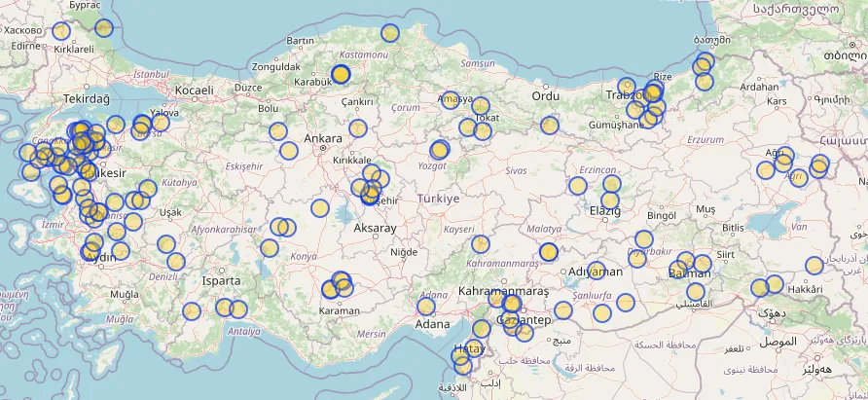Viewport: 868px width, 400px height.
Task: Click the marker just above the Kastamonu label
Action: pyautogui.click(x=390, y=33)
